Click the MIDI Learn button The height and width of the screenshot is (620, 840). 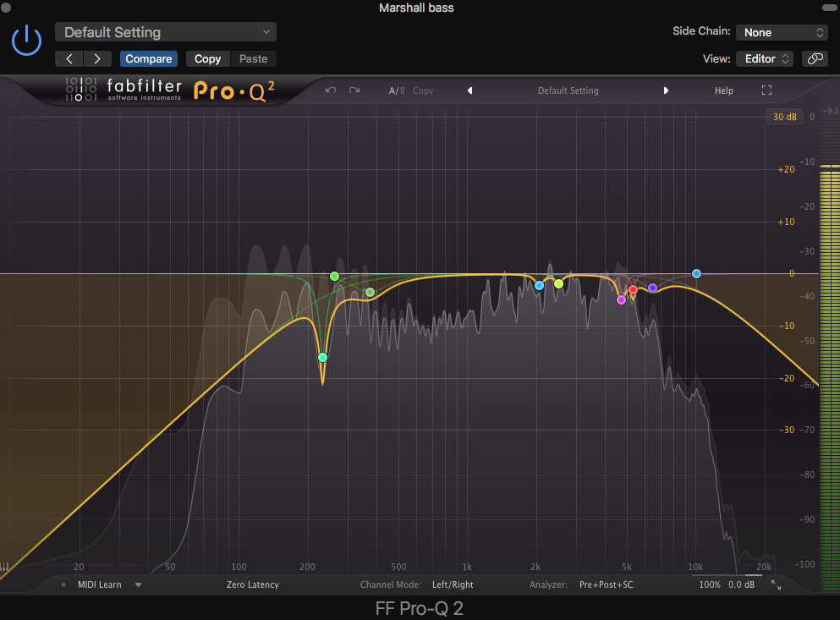(100, 584)
